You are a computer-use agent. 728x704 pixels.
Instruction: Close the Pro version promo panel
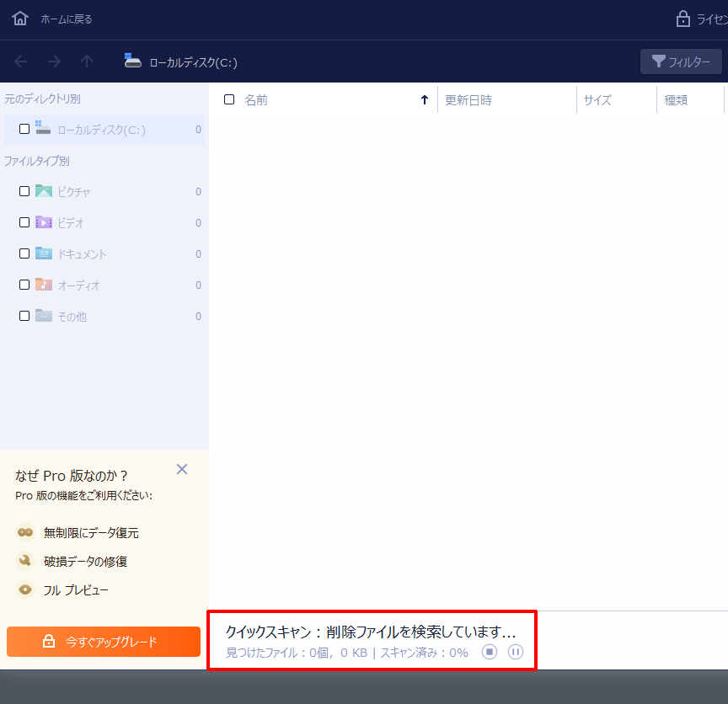(x=182, y=469)
